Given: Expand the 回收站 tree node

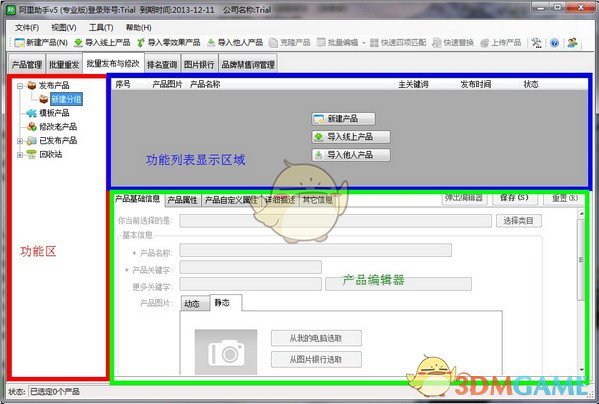Looking at the screenshot, I should pyautogui.click(x=20, y=155).
